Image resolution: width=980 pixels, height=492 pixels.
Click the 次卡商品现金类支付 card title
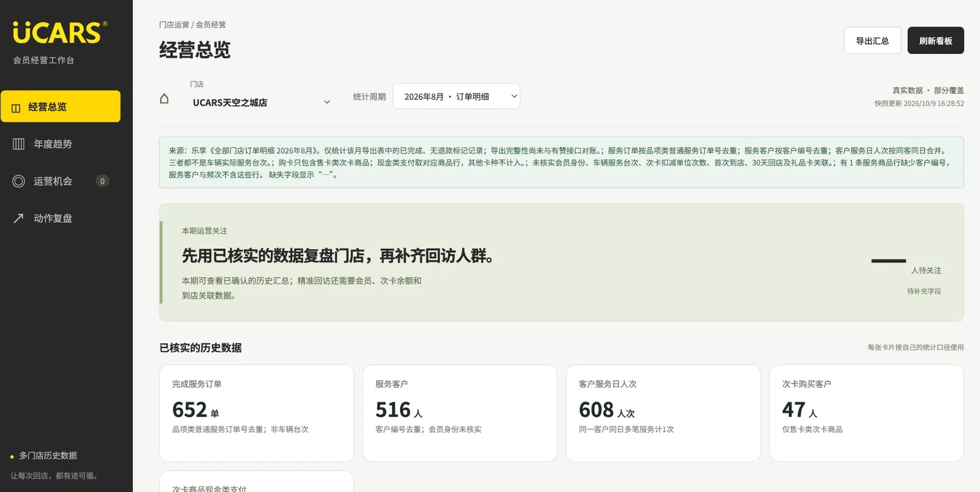click(x=209, y=488)
